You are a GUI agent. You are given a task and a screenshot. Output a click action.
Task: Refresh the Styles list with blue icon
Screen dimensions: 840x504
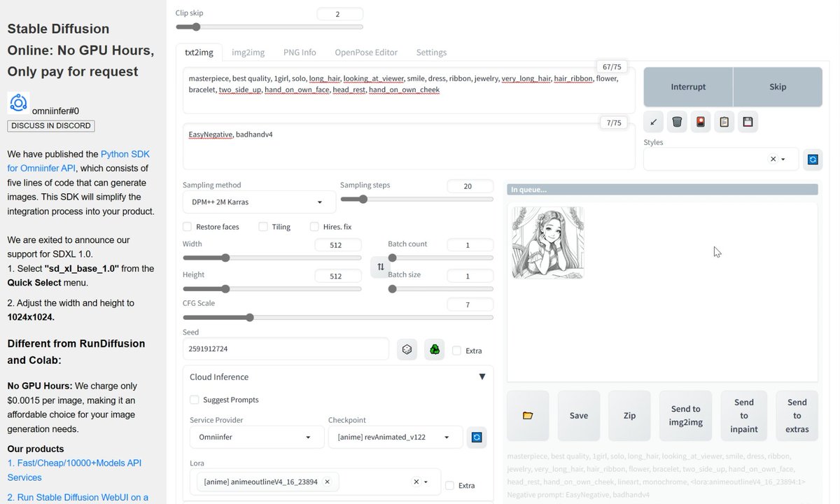pos(813,160)
